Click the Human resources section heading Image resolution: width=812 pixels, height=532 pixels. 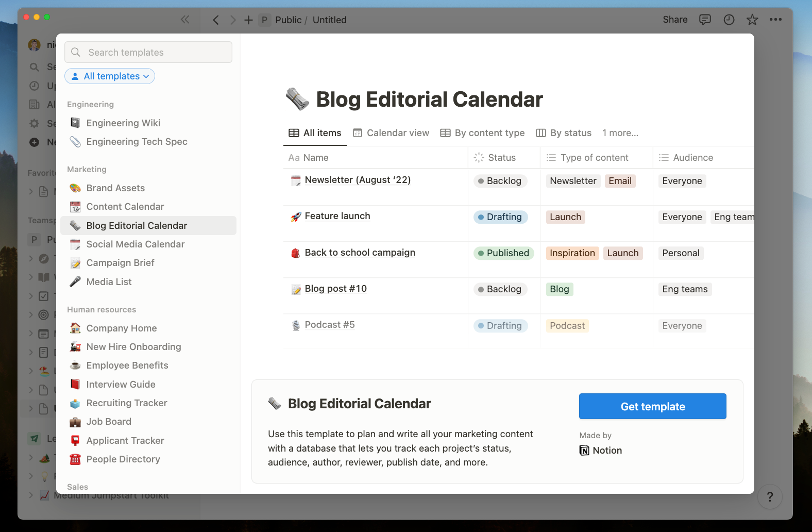102,309
